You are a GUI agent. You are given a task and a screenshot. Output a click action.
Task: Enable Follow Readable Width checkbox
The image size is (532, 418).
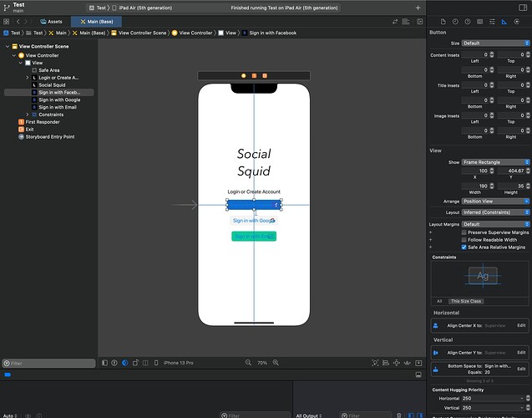point(464,240)
